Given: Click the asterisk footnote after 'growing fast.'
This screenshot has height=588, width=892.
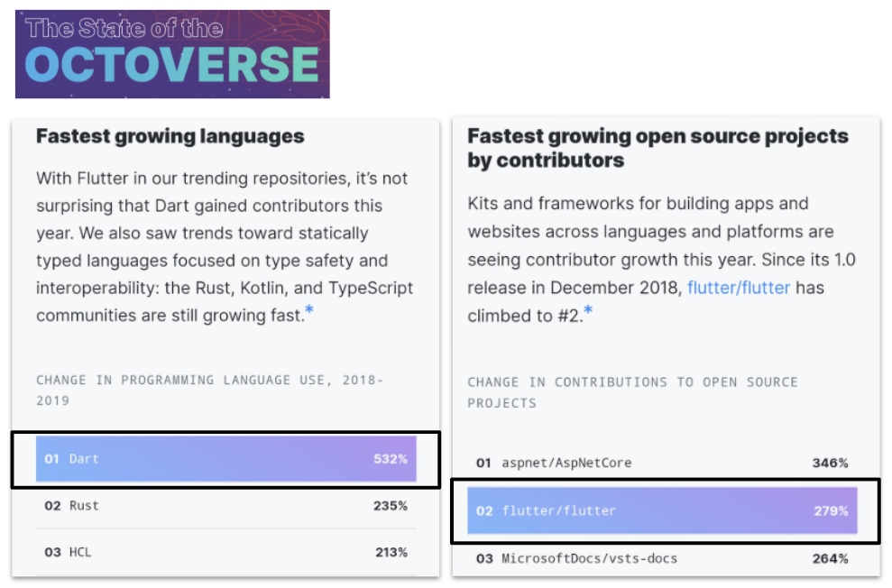Looking at the screenshot, I should click(308, 310).
